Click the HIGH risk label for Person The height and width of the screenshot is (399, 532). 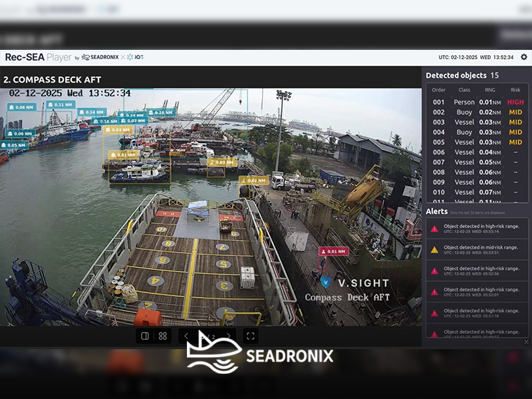(515, 102)
